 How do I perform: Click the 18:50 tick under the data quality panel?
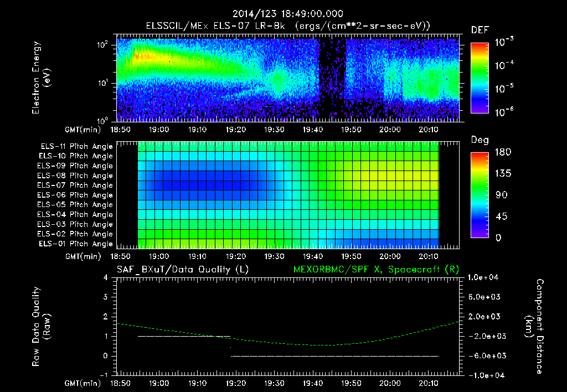(120, 383)
